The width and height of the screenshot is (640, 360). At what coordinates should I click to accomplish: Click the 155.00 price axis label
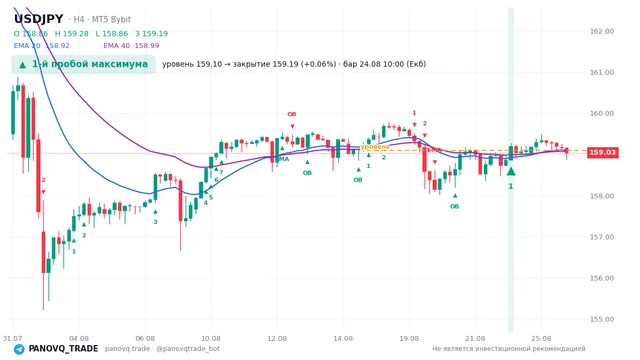click(x=602, y=320)
